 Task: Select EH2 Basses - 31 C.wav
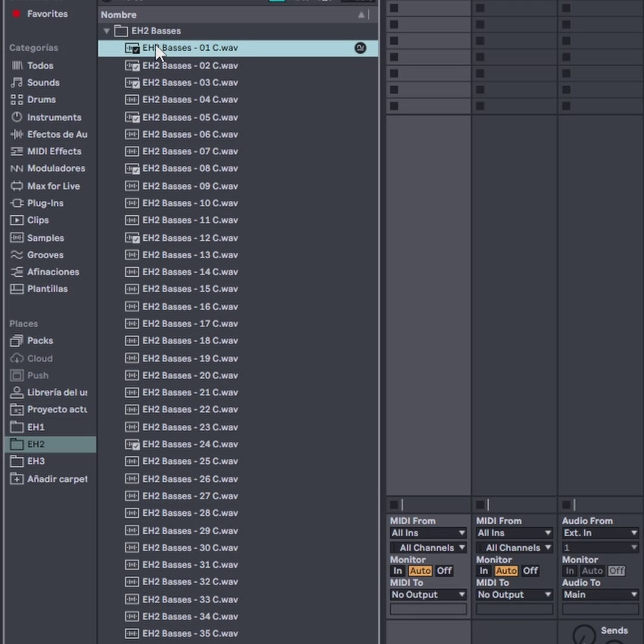[x=238, y=565]
